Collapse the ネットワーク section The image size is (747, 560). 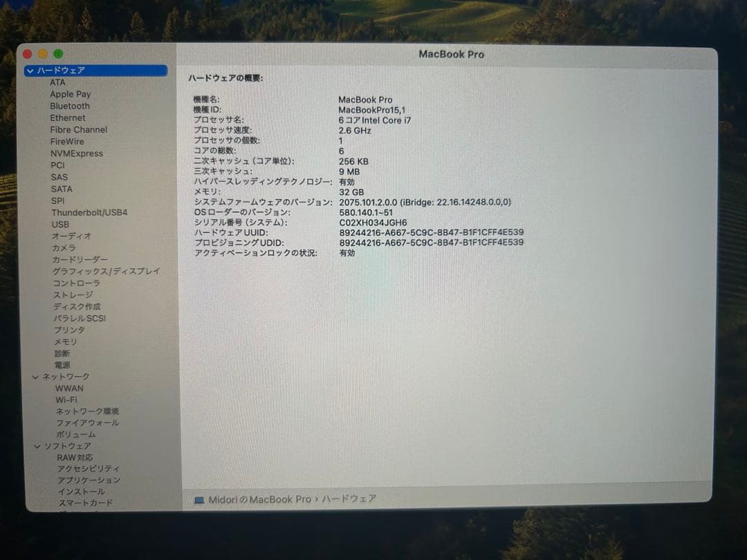(35, 376)
